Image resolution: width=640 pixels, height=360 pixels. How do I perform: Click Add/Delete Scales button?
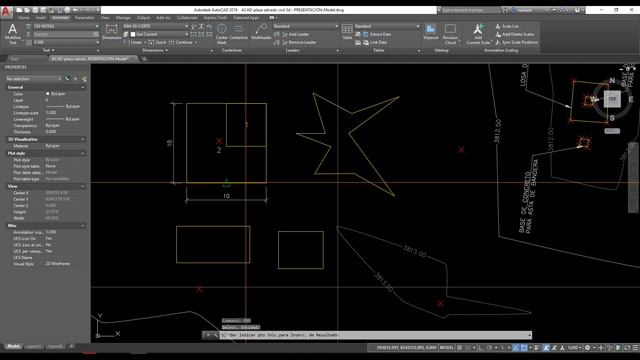[515, 34]
